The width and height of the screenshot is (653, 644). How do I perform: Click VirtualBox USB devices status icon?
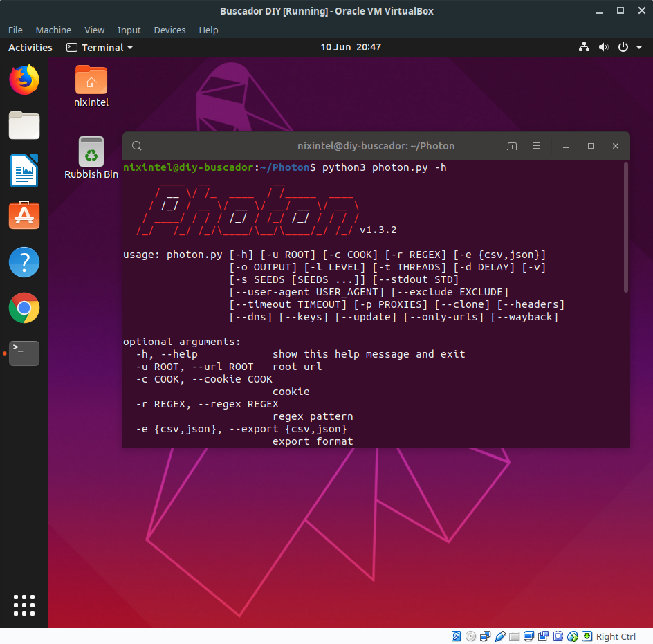pyautogui.click(x=499, y=636)
